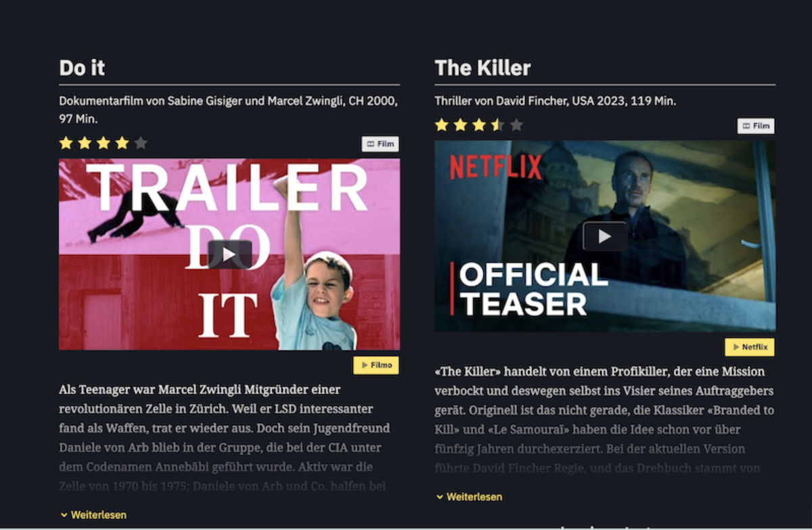
Task: Expand Weiterlesen below the Do it description
Action: coord(93,515)
